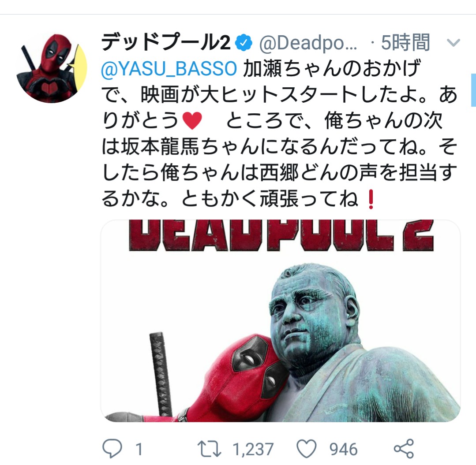
Task: Open the 5時間 timestamp
Action: pyautogui.click(x=405, y=42)
